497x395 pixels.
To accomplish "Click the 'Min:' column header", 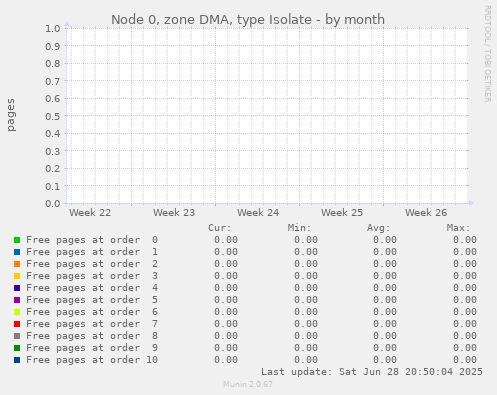I will point(299,228).
